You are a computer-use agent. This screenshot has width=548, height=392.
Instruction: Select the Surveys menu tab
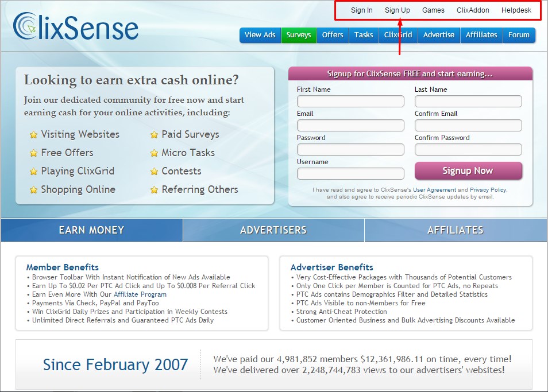pyautogui.click(x=299, y=35)
